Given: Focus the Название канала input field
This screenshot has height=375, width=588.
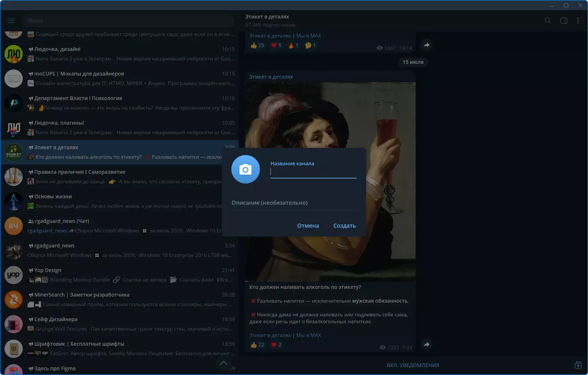Looking at the screenshot, I should (313, 172).
